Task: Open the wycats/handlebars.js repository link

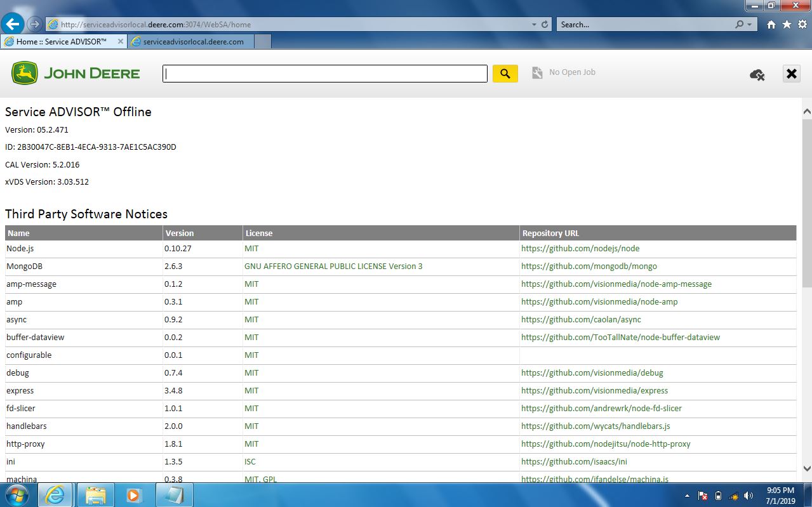Action: click(x=596, y=426)
